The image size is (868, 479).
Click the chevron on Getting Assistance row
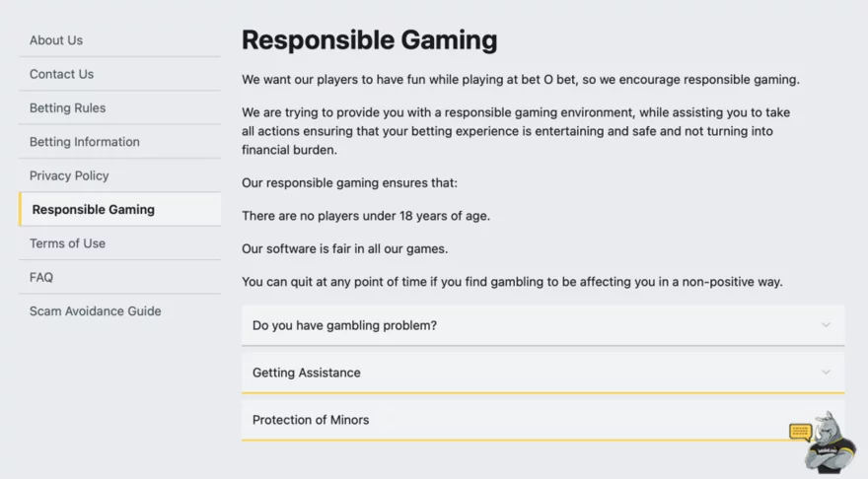pos(826,373)
